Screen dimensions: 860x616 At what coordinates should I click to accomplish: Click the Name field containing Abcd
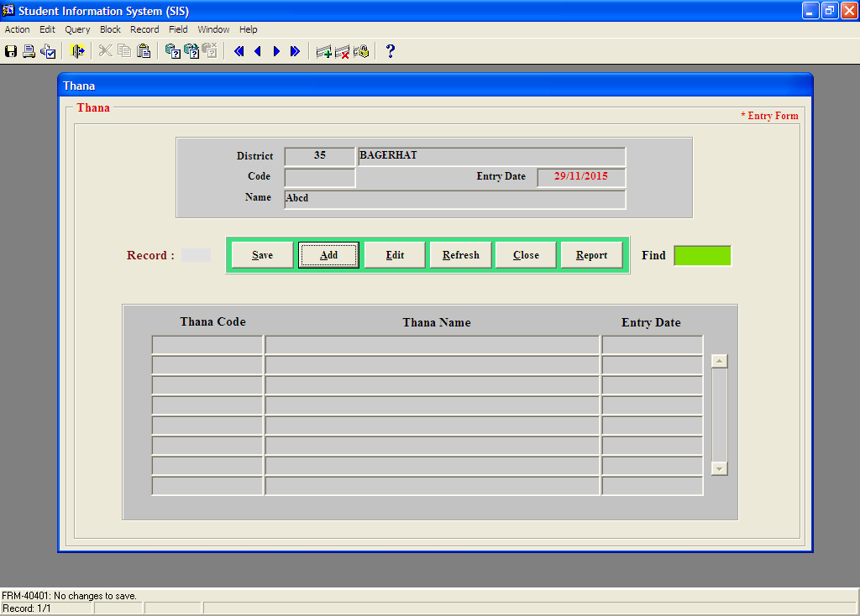pyautogui.click(x=454, y=199)
